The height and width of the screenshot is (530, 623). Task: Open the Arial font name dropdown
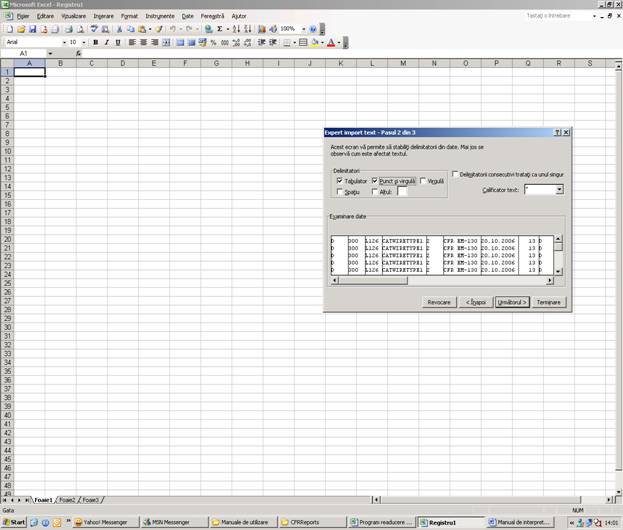(x=64, y=43)
